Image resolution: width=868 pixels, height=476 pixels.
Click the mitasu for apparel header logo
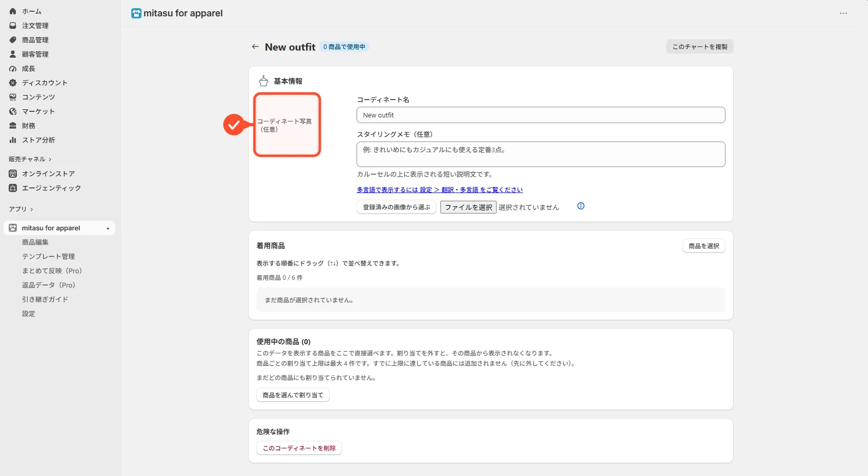click(136, 13)
